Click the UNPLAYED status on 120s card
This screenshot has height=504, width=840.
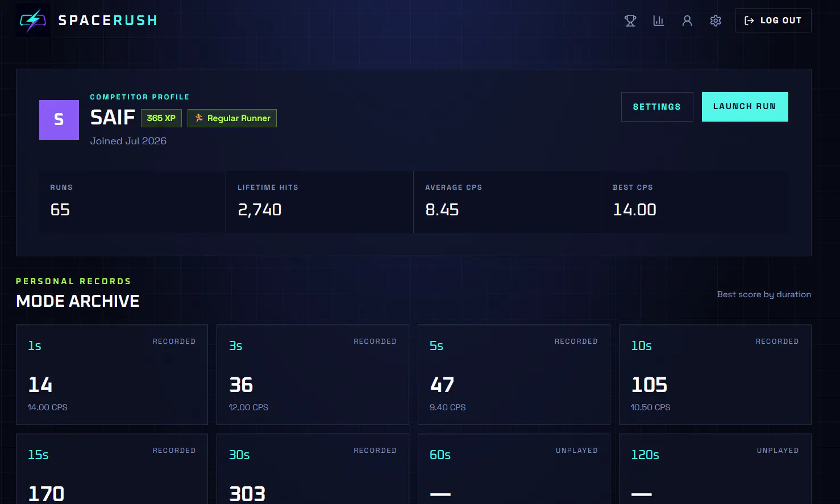pyautogui.click(x=778, y=451)
